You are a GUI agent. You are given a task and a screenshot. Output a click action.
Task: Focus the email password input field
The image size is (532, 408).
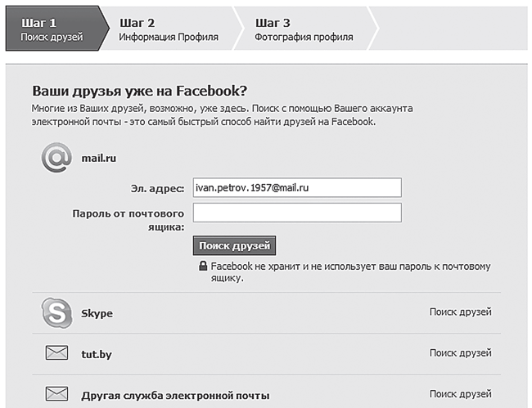click(297, 213)
